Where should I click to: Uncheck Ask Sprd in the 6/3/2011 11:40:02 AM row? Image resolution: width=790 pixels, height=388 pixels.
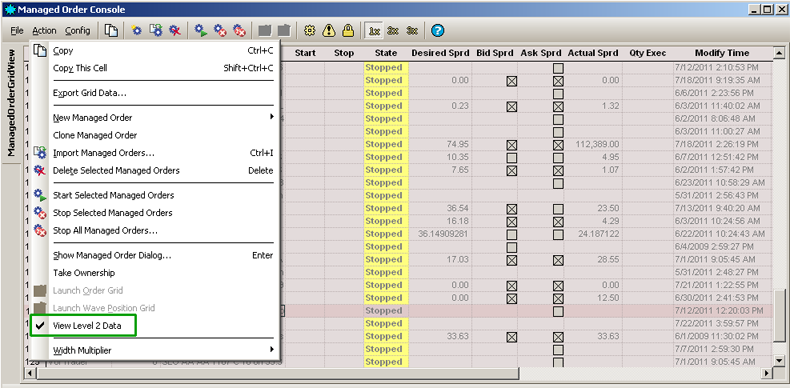coord(558,106)
